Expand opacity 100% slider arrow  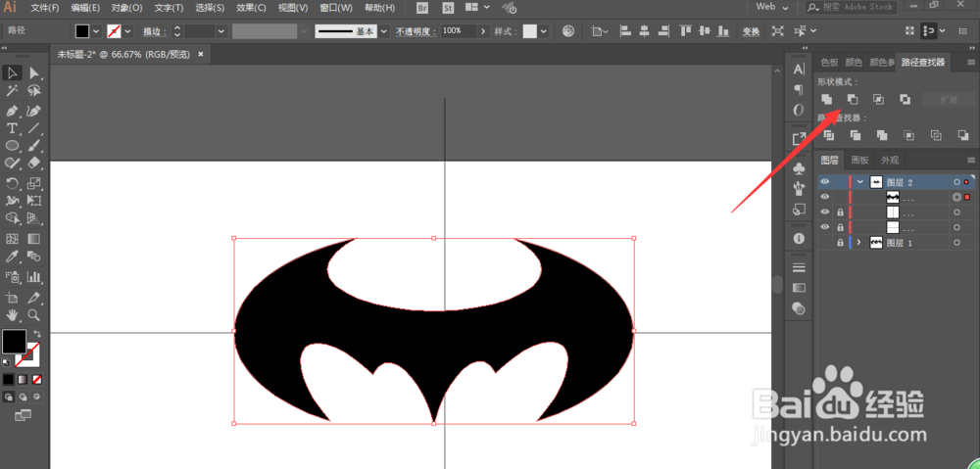(x=483, y=31)
